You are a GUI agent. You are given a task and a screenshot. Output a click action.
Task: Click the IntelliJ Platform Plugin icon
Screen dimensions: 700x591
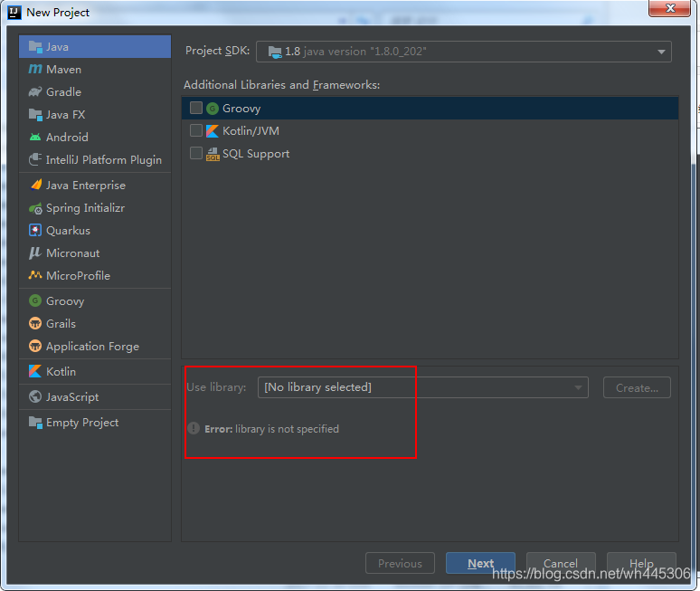pyautogui.click(x=35, y=159)
